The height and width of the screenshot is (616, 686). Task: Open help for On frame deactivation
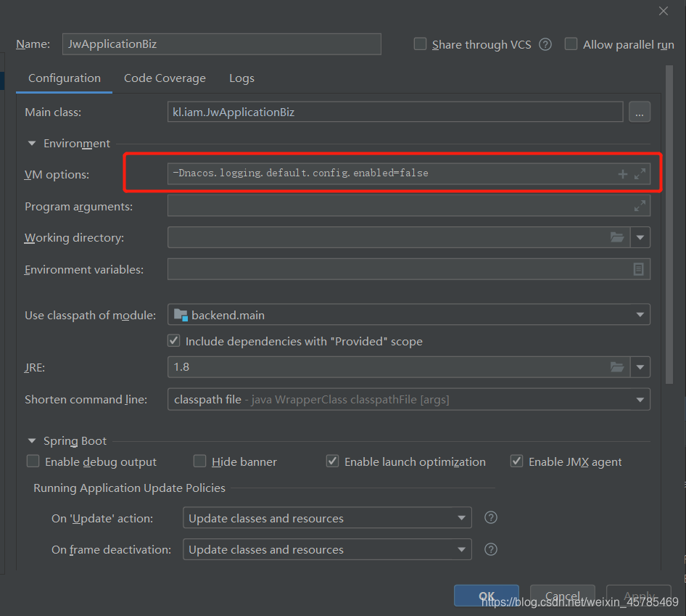[491, 549]
